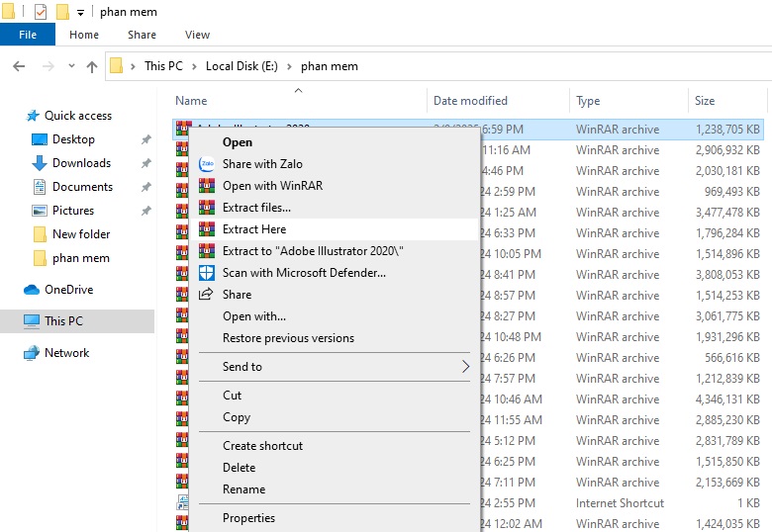Expand the Send to submenu arrow

coord(466,367)
